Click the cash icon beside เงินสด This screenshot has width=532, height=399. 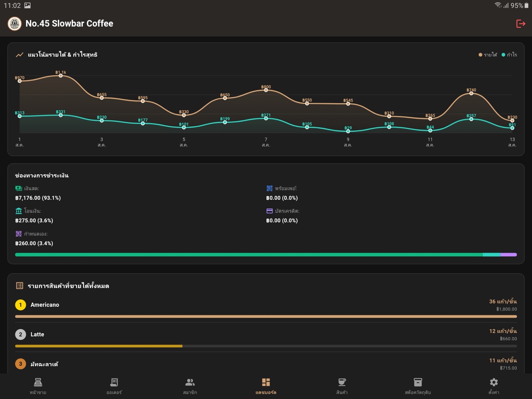coord(19,188)
